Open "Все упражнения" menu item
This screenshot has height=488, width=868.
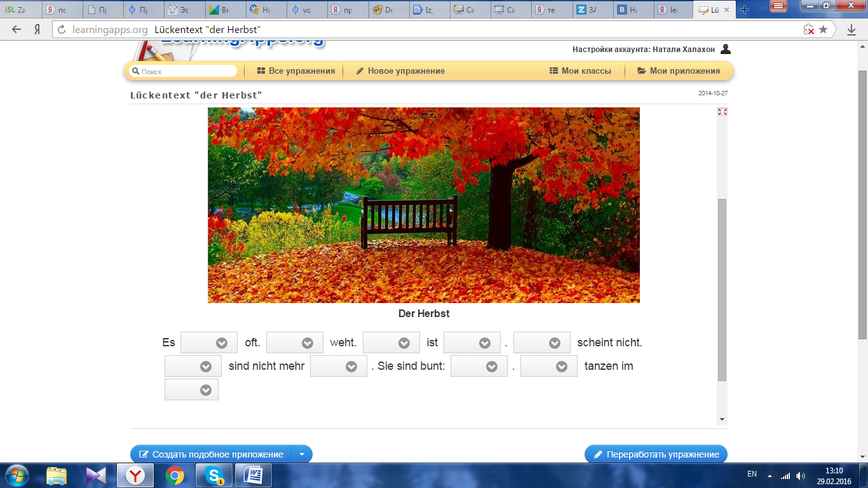coord(295,71)
